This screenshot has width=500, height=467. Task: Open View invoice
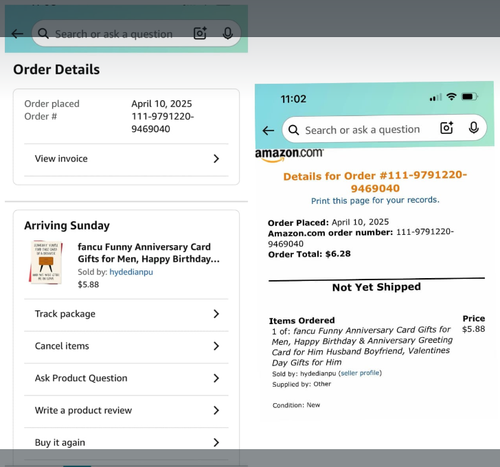(x=126, y=159)
